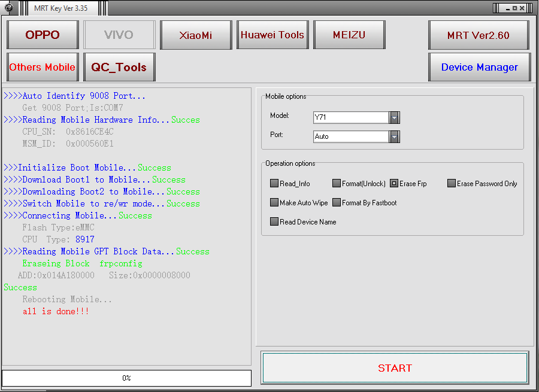
Task: Switch to MEIZU tools
Action: [x=349, y=35]
